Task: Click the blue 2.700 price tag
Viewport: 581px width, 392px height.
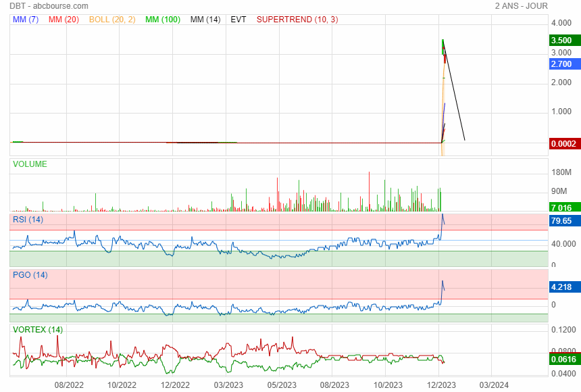Action: coord(565,64)
